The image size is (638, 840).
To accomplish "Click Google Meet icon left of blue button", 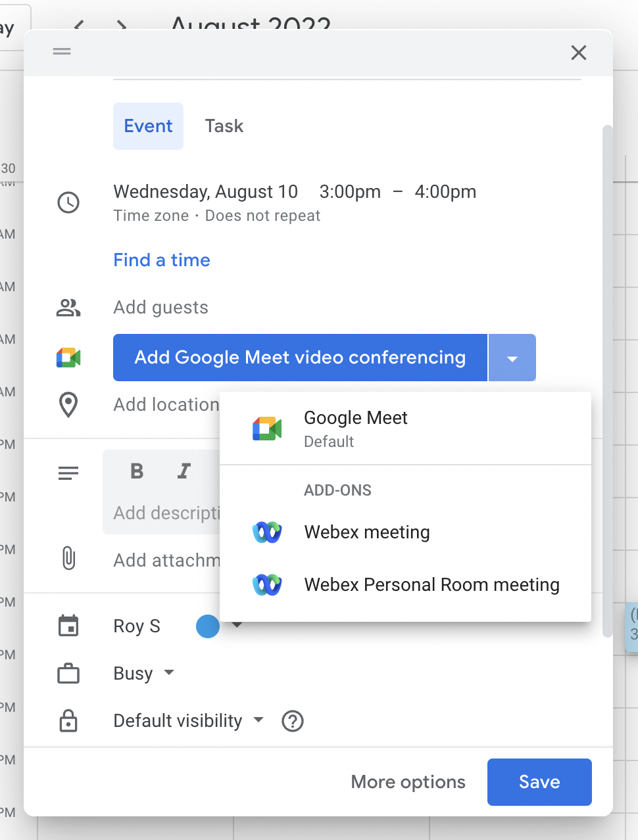I will pos(68,358).
